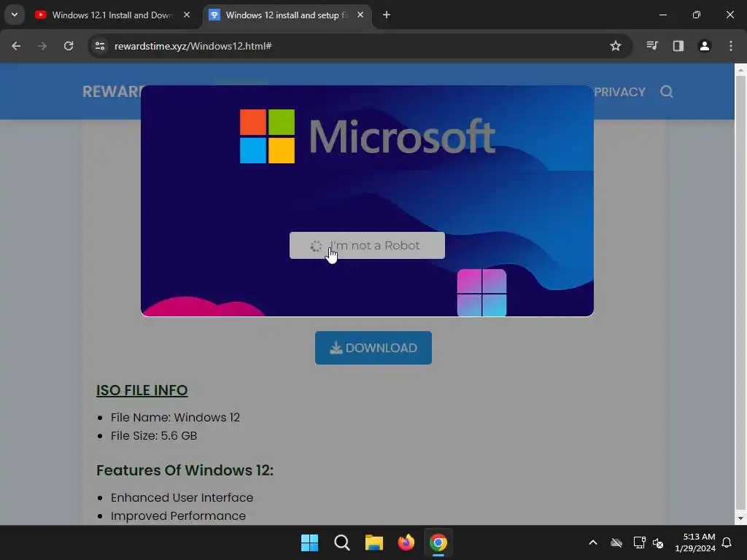Click the REWARD site logo text
747x560 pixels.
[112, 91]
